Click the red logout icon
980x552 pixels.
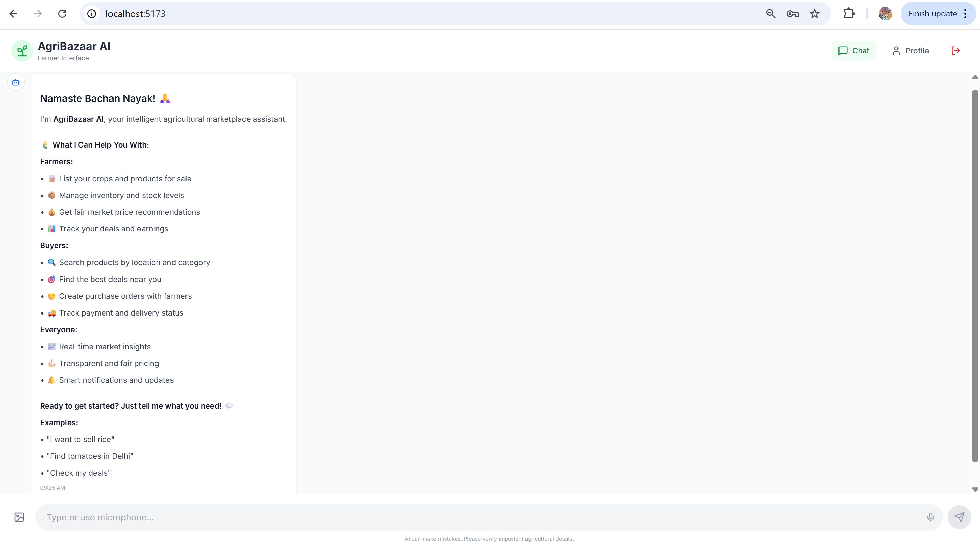tap(956, 50)
